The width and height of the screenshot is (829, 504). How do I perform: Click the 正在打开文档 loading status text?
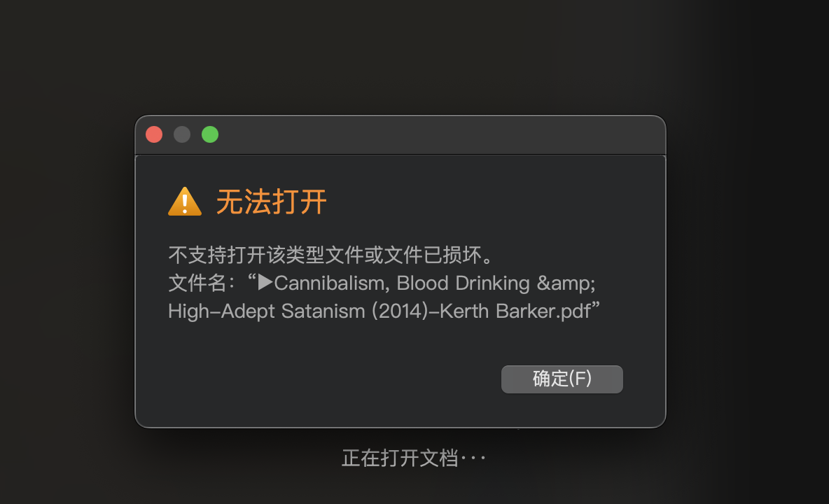[x=400, y=458]
